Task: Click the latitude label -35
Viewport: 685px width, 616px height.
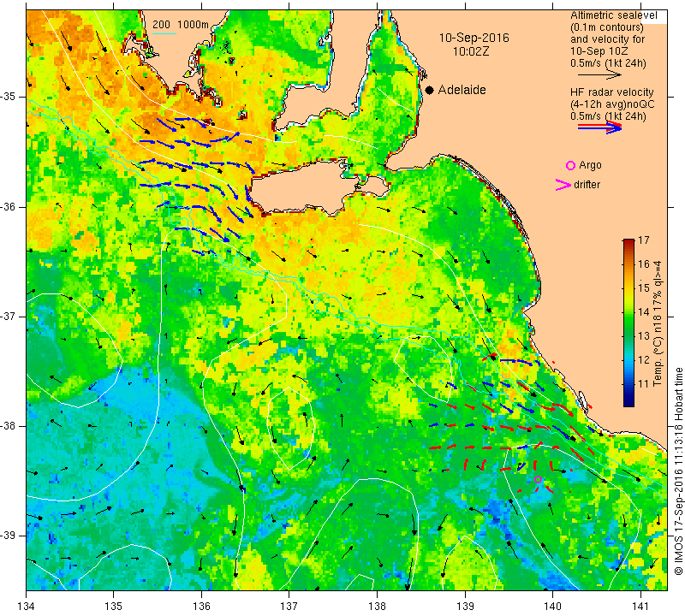Action: coord(9,97)
